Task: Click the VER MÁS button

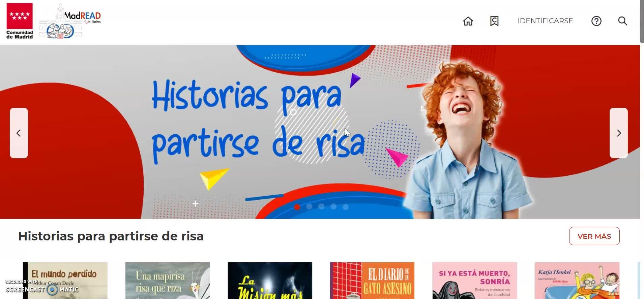Action: [x=594, y=236]
